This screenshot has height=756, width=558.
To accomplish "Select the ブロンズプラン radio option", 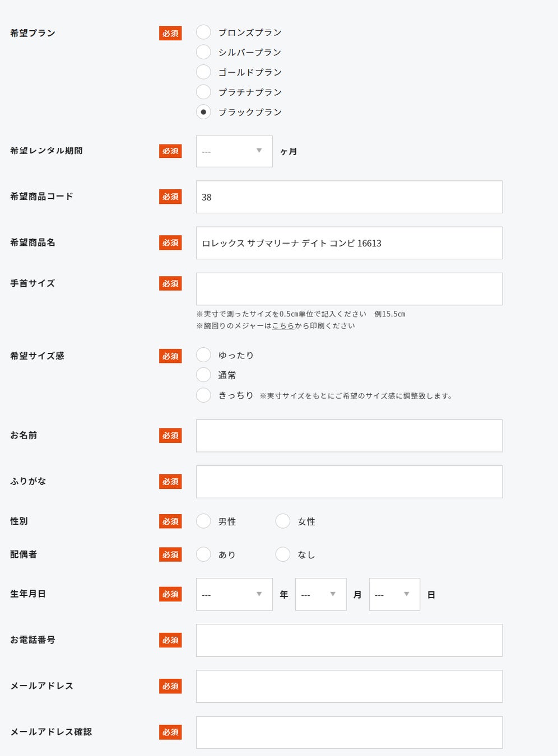I will [203, 32].
